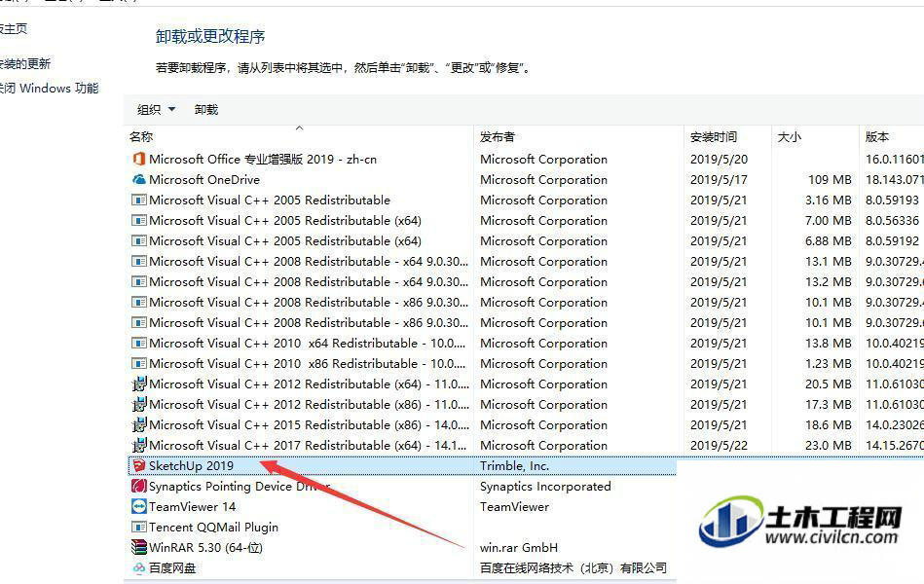This screenshot has width=924, height=584.
Task: Select Visual C++ 2005 Redistributable (x64) 6.88 MB
Action: (x=285, y=241)
